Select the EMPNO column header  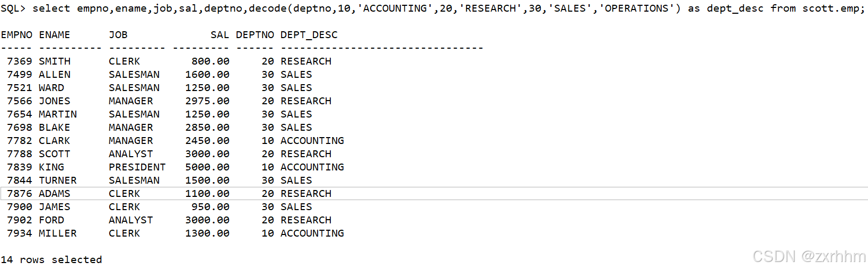[x=16, y=35]
